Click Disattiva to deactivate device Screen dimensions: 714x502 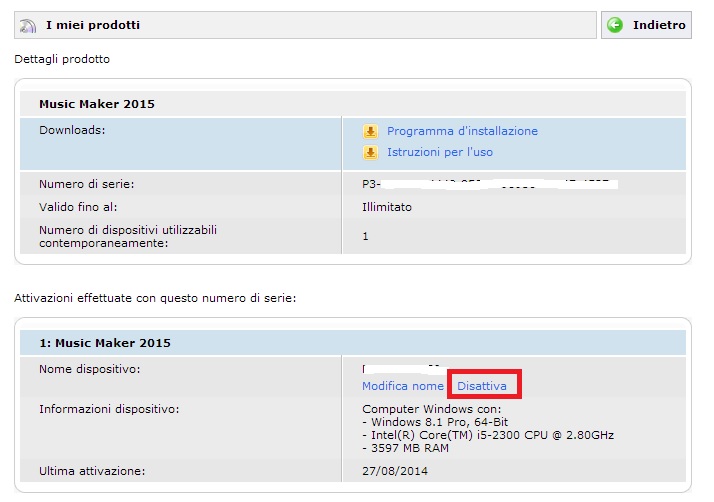click(482, 386)
